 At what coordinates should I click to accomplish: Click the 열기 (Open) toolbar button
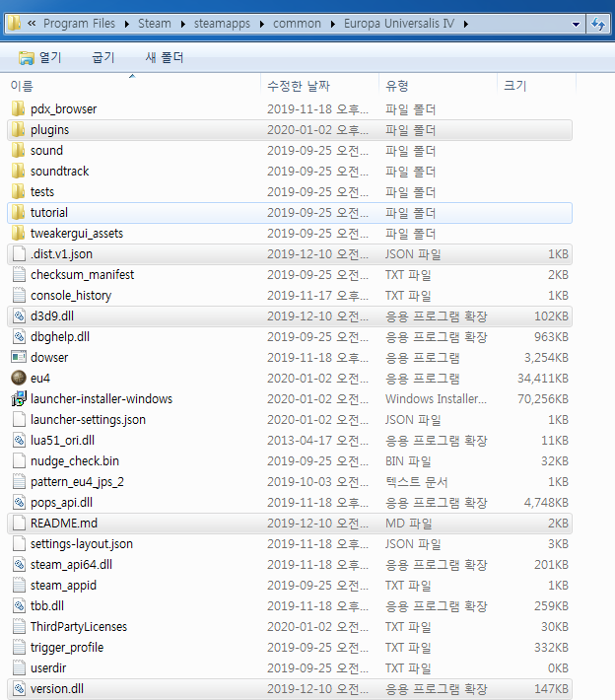[39, 57]
